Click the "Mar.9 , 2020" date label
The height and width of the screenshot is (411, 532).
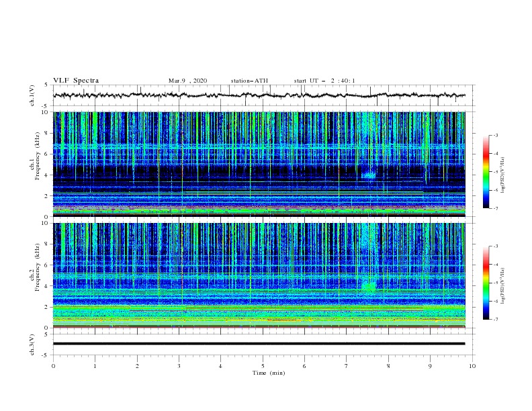187,81
